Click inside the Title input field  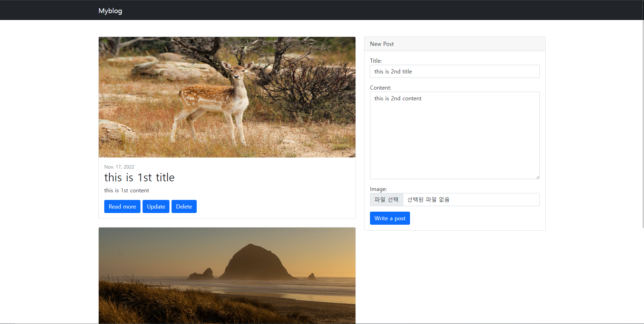pyautogui.click(x=455, y=71)
